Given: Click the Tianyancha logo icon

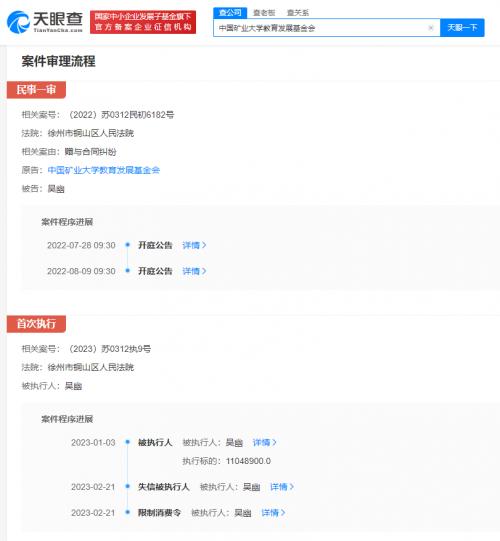Looking at the screenshot, I should coord(19,22).
